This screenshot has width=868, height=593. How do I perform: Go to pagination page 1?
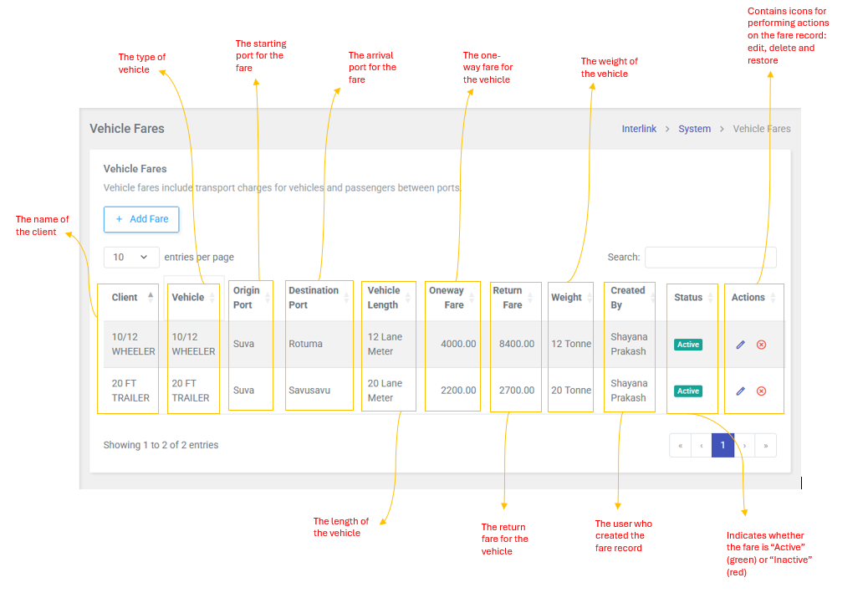click(x=723, y=446)
